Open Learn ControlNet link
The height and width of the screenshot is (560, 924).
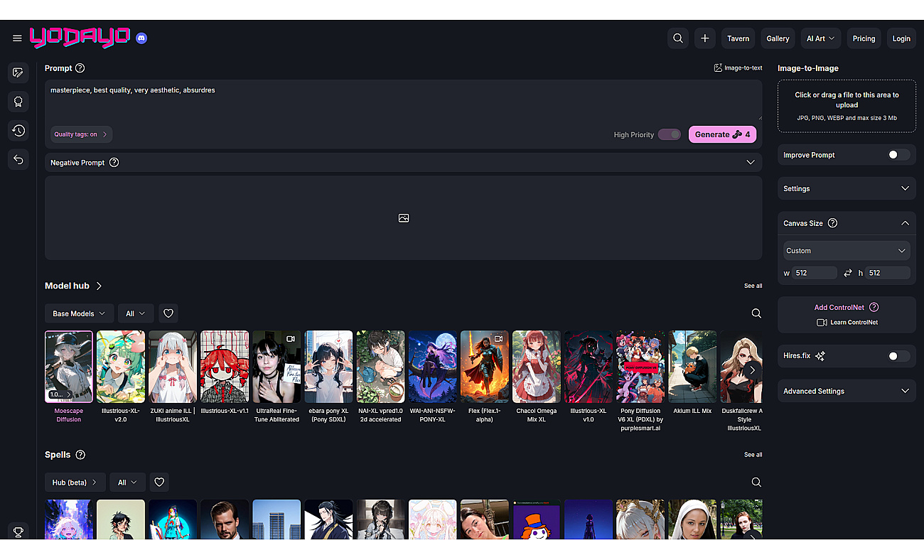point(847,323)
